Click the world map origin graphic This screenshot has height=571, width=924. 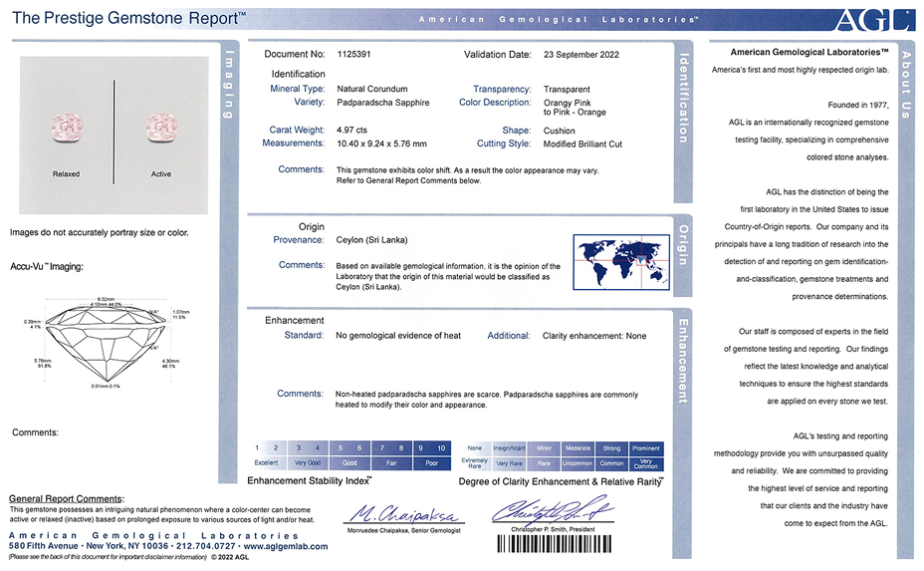[621, 262]
